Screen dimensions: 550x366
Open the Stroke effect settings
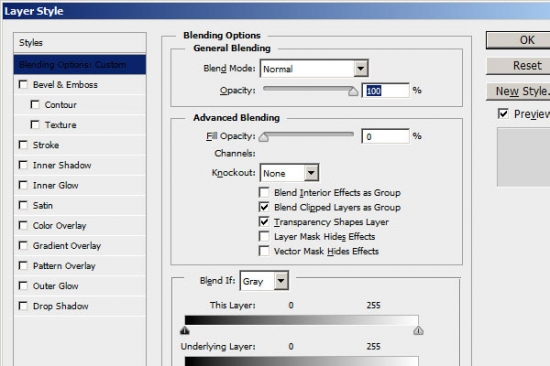(x=46, y=145)
